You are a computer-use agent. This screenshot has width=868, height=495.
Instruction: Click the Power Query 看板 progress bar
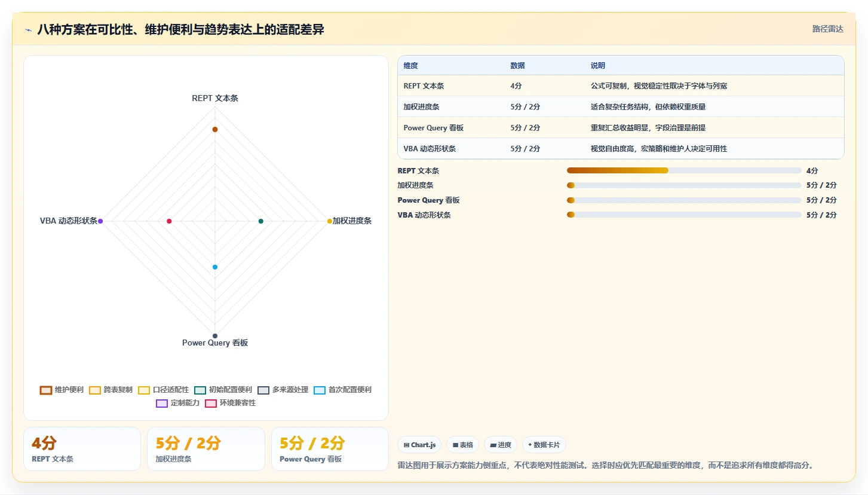(x=684, y=200)
